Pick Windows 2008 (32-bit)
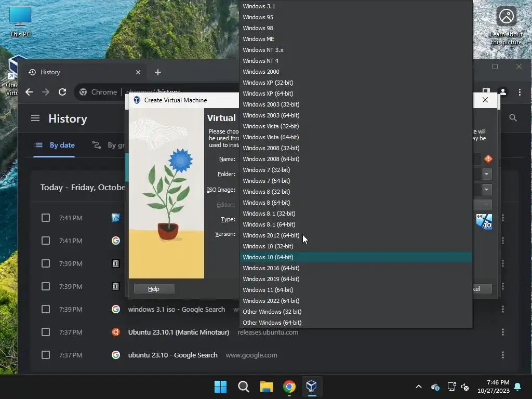This screenshot has height=399, width=532. (x=355, y=148)
